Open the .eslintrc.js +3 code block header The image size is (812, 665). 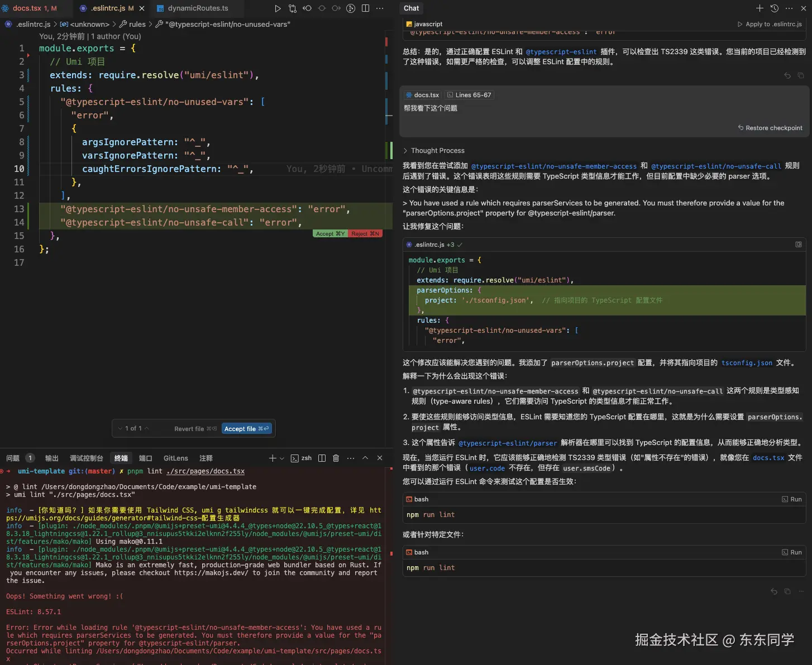(434, 245)
